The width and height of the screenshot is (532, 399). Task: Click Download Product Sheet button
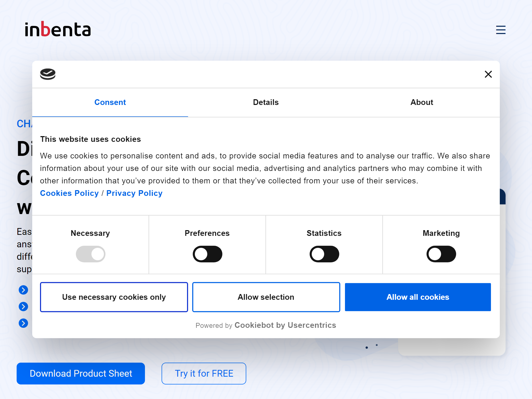pyautogui.click(x=81, y=374)
